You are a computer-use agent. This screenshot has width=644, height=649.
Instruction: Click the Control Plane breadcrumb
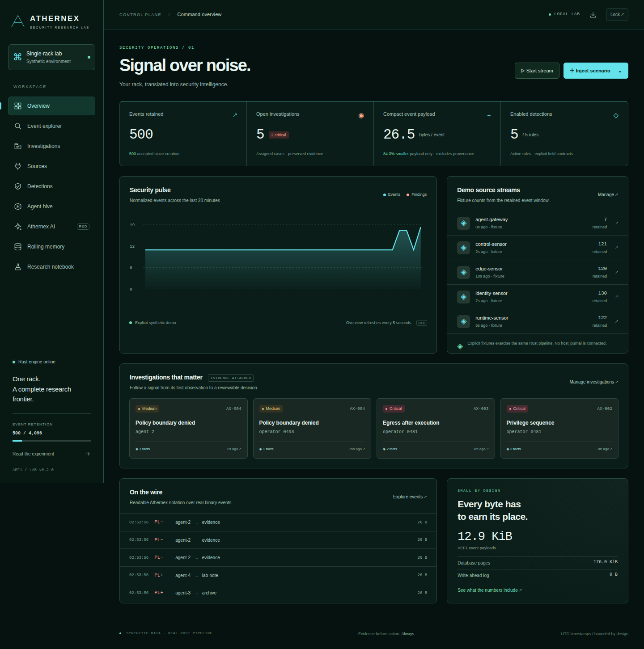pos(140,15)
